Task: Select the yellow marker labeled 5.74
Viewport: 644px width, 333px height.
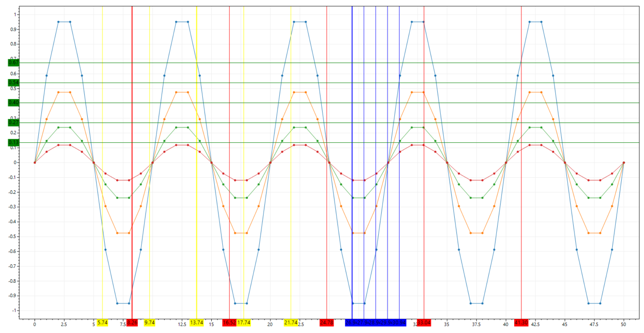Action: coord(102,322)
